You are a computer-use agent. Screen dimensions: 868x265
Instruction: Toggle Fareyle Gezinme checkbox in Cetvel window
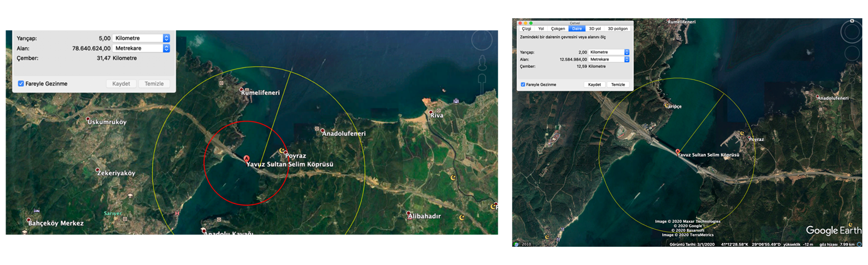click(x=523, y=84)
